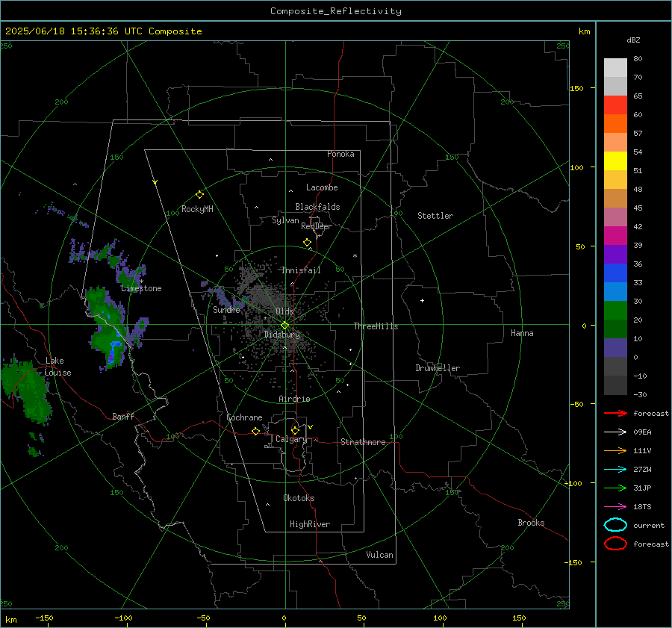The width and height of the screenshot is (672, 628).
Task: Click the dBZ legend heading
Action: pos(633,40)
